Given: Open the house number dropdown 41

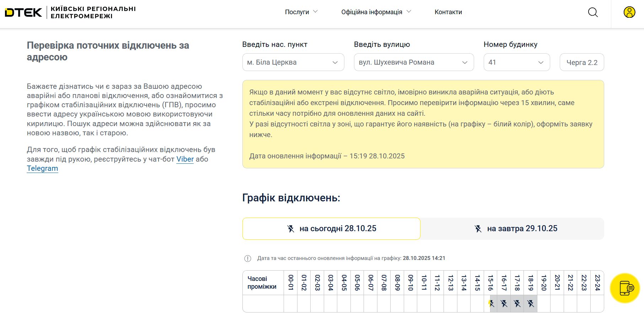Looking at the screenshot, I should [516, 62].
